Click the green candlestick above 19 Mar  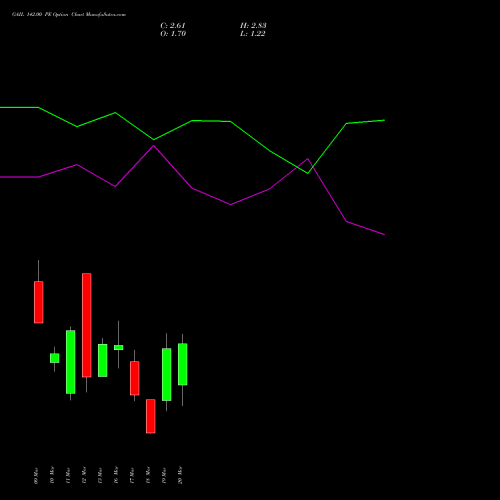tap(167, 374)
